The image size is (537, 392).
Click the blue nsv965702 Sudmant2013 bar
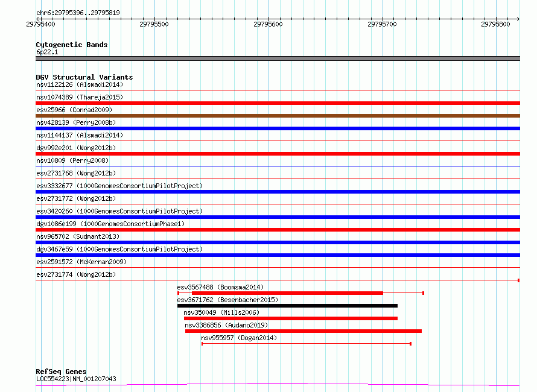pos(278,242)
